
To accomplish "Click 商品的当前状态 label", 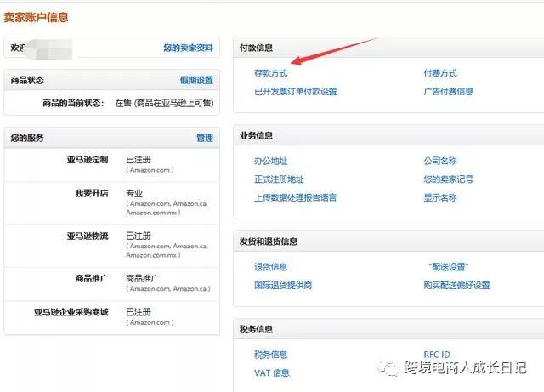I will point(73,103).
